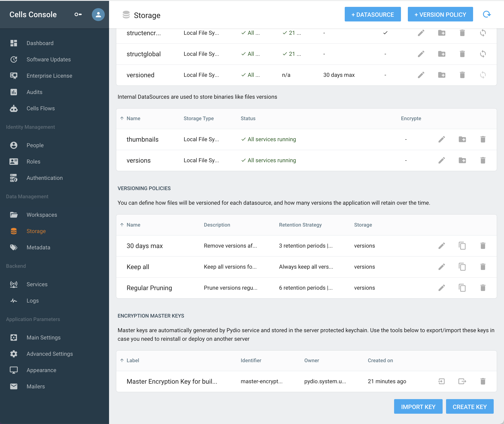The width and height of the screenshot is (504, 424).
Task: Delete the versioned datasource
Action: 462,75
